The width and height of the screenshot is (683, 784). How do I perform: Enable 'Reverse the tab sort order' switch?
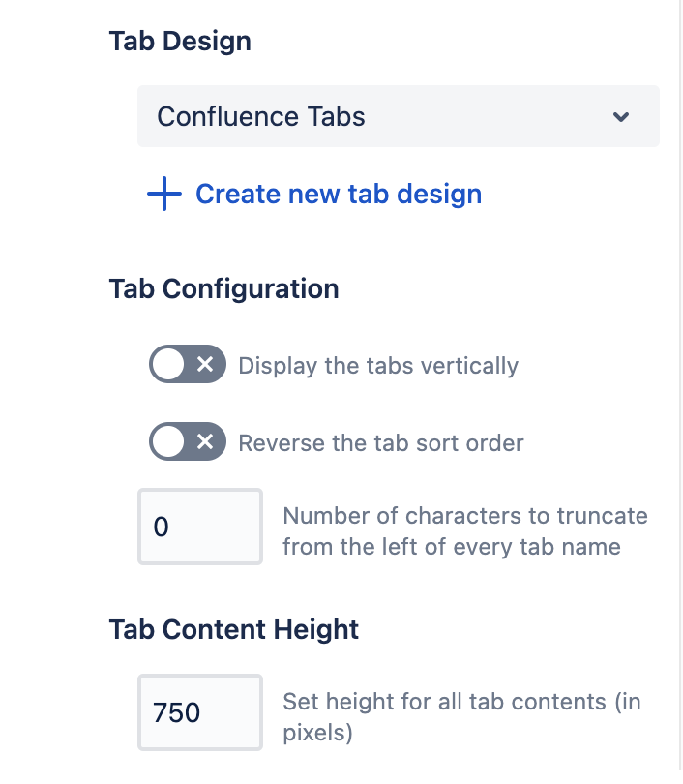(x=187, y=442)
